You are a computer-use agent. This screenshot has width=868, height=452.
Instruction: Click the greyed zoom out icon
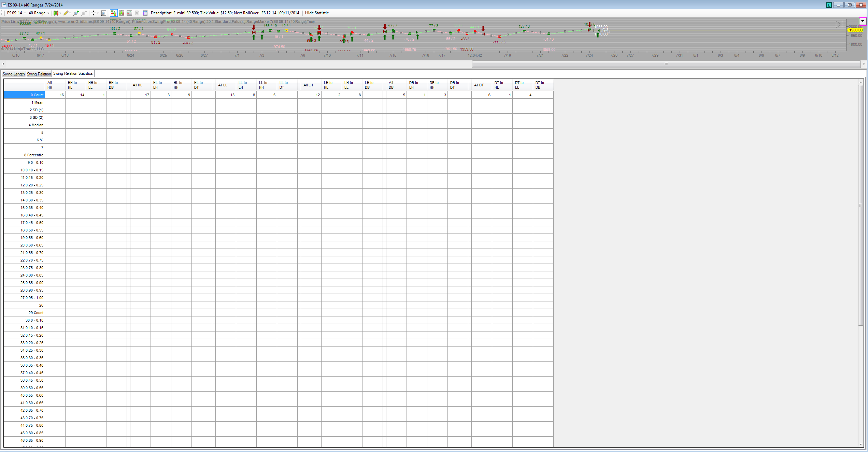pos(84,13)
